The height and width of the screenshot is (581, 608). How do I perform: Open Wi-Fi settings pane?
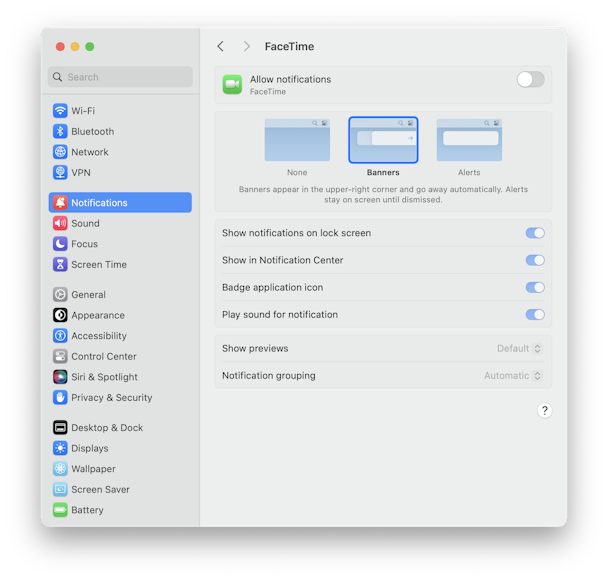coord(120,111)
